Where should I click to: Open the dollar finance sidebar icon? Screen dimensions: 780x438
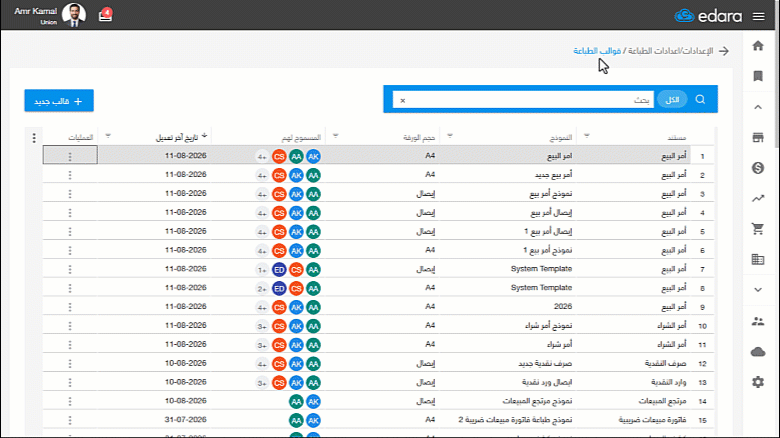click(758, 168)
